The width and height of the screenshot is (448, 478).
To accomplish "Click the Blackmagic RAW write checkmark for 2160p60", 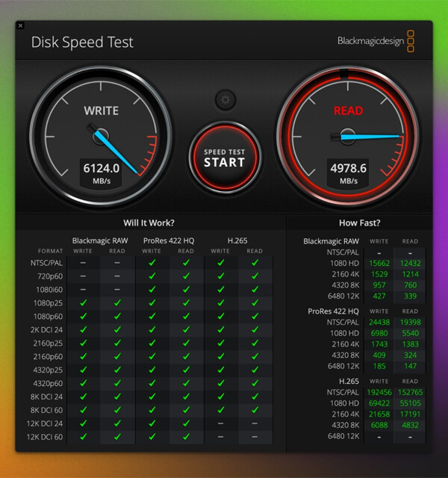I will 83,356.
